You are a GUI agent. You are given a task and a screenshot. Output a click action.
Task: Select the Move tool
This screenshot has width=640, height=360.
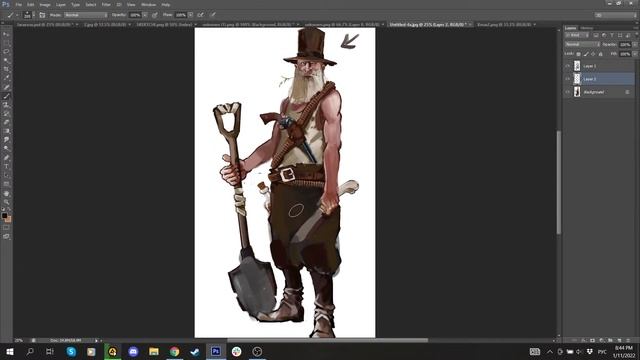pos(6,34)
